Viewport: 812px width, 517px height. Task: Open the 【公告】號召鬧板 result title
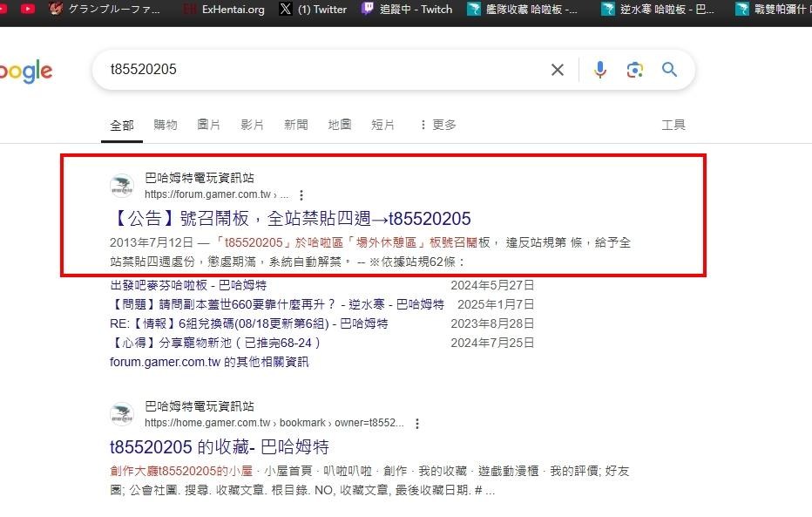pos(290,219)
